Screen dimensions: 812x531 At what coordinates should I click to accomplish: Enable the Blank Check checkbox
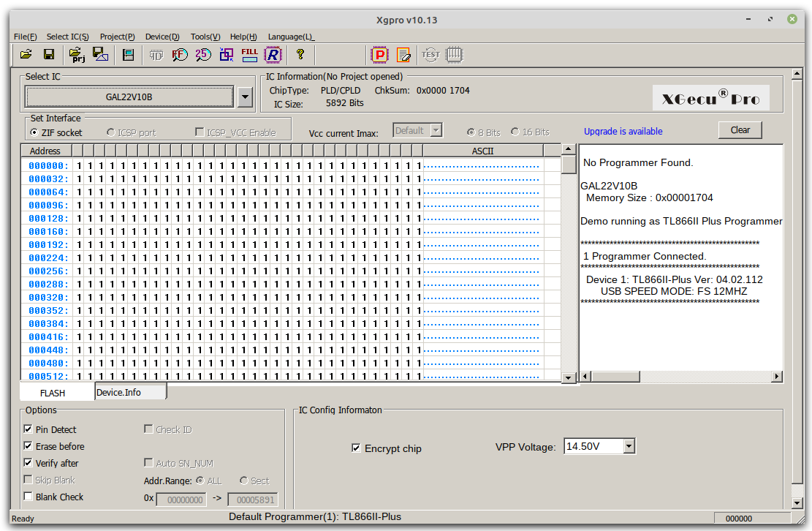[29, 497]
